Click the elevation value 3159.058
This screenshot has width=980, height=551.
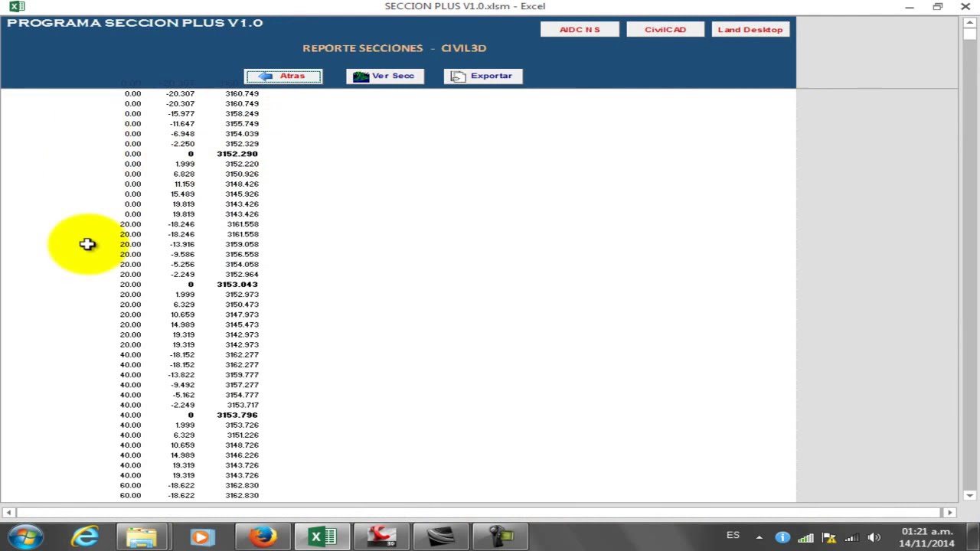(241, 244)
